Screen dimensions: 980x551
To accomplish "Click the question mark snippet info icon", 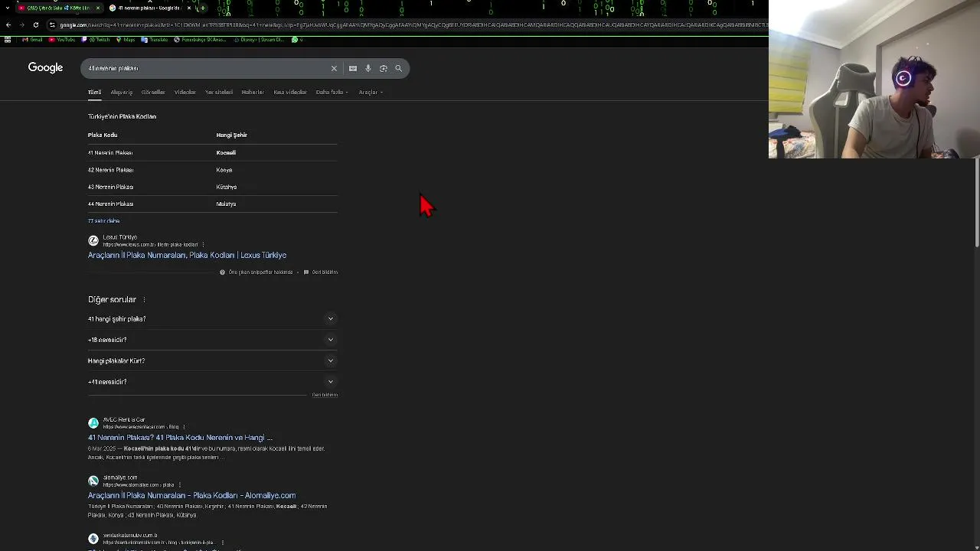I will 223,272.
